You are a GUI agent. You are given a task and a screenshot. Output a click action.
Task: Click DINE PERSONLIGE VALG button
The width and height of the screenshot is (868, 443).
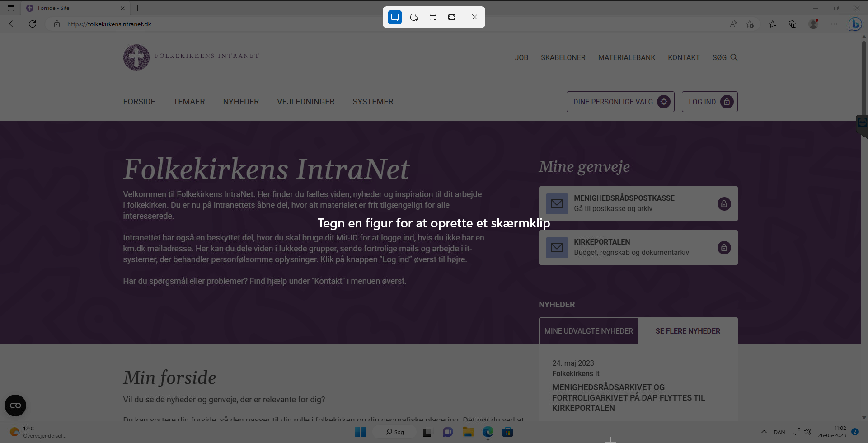[x=620, y=102]
